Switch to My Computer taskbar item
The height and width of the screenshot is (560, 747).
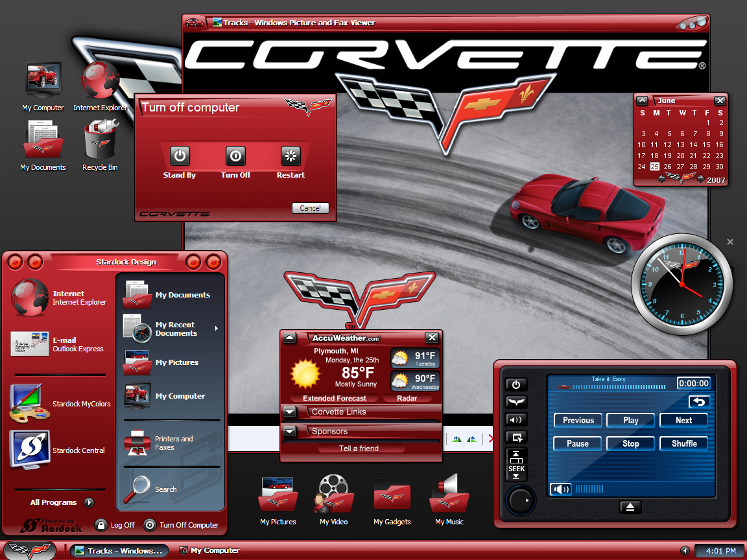pyautogui.click(x=209, y=550)
